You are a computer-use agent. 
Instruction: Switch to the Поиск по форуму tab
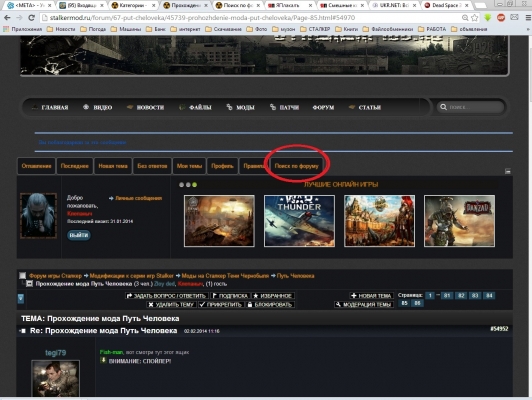tap(297, 166)
